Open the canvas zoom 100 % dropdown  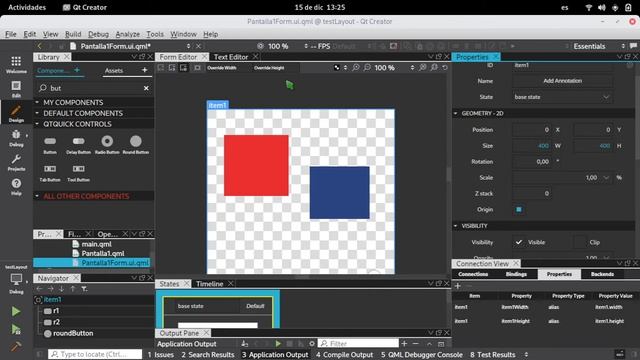pos(394,67)
